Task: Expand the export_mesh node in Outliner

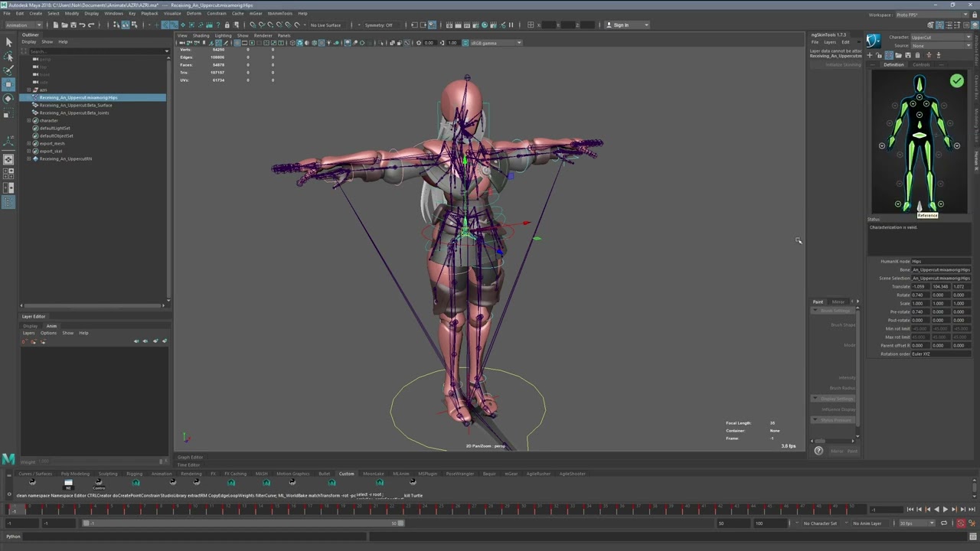Action: [x=29, y=143]
